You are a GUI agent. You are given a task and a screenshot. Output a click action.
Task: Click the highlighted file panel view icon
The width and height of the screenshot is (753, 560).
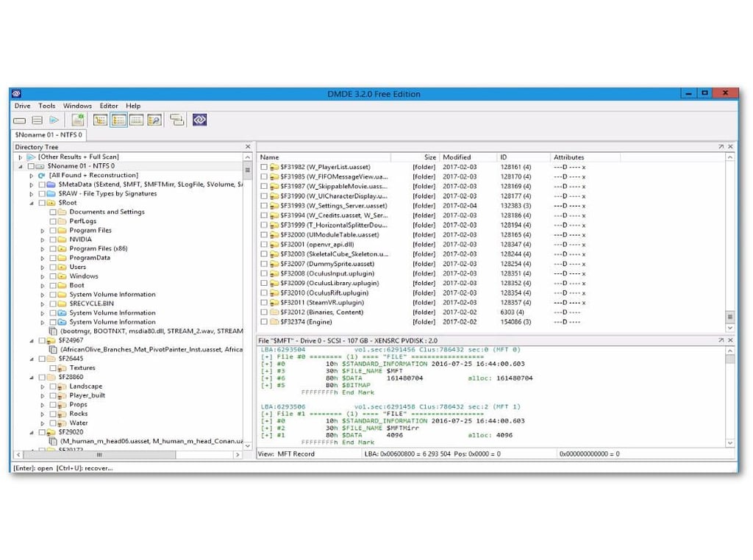click(x=118, y=120)
